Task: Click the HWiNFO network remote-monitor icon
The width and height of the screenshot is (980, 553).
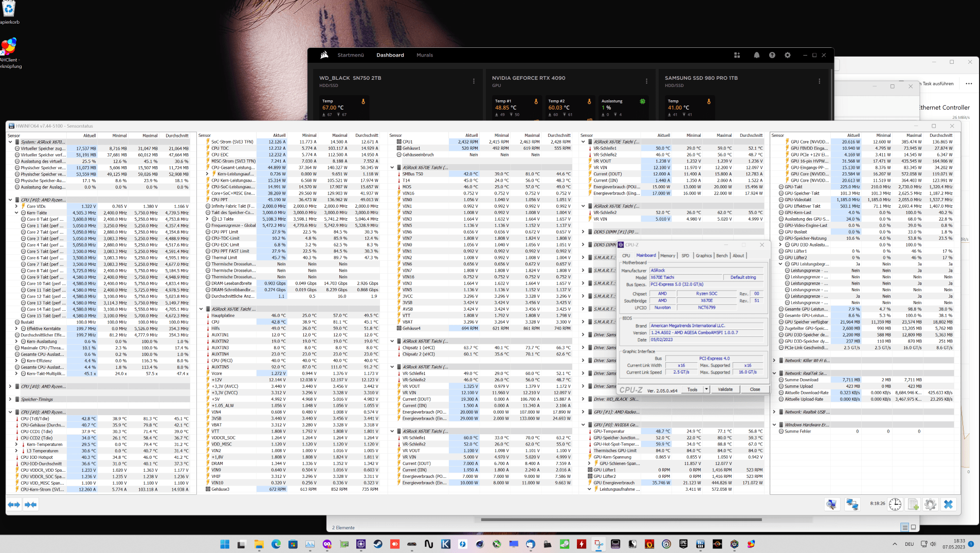Action: coord(852,505)
